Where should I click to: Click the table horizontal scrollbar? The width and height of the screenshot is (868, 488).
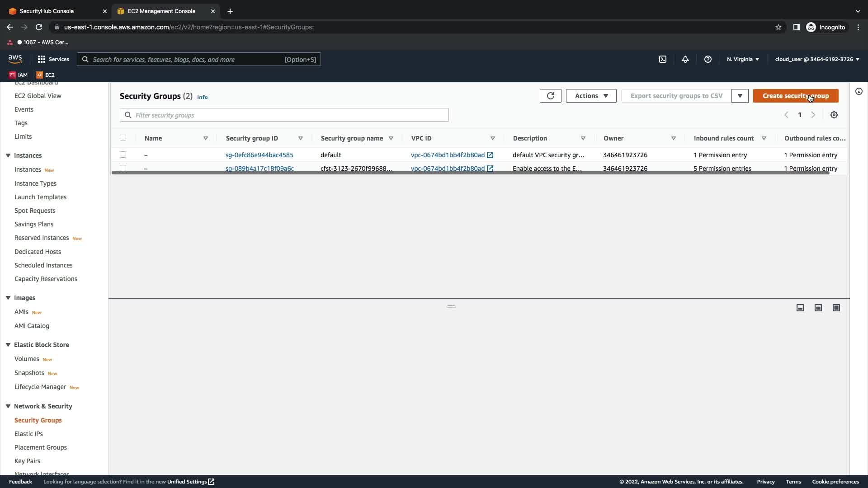(x=470, y=173)
